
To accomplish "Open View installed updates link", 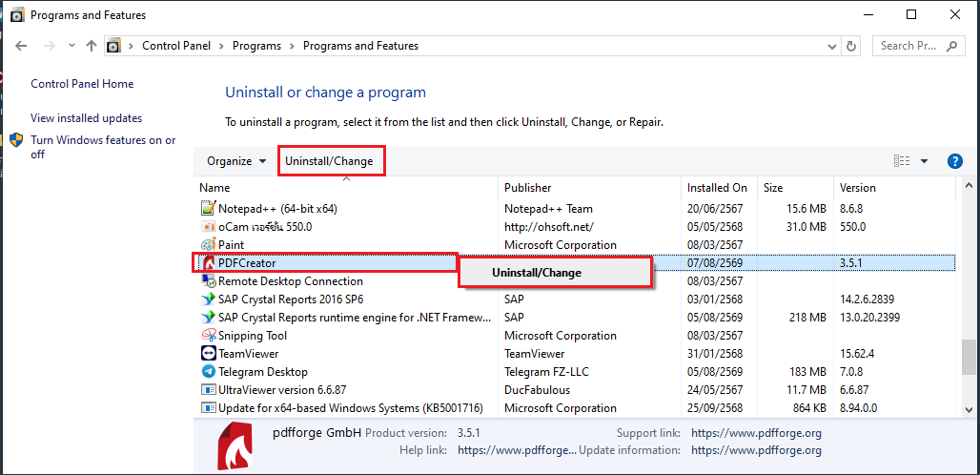I will coord(86,118).
